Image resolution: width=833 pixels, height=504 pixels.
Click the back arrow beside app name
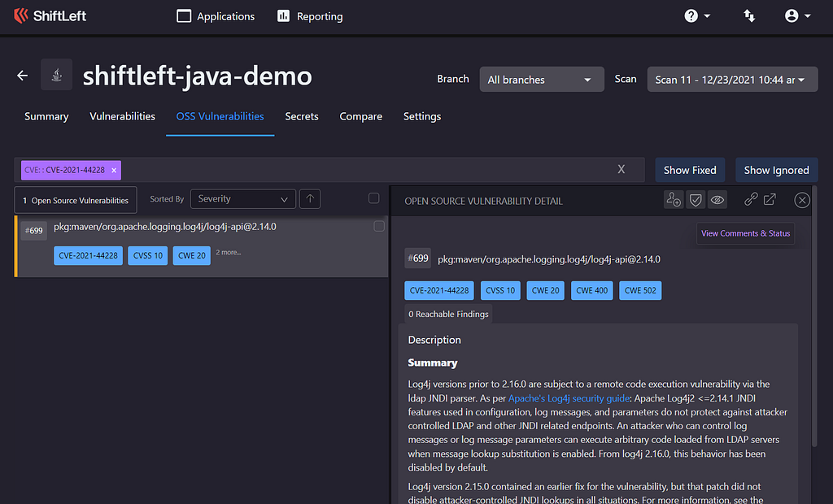23,76
